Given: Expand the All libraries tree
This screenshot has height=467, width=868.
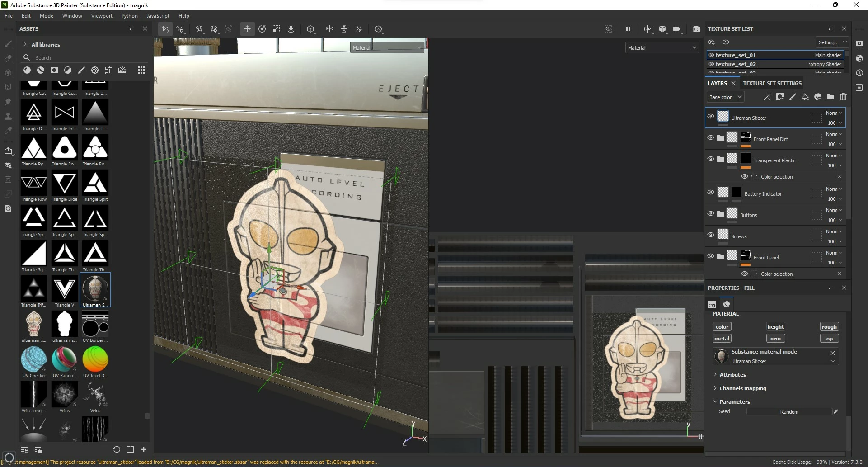Looking at the screenshot, I should coord(25,45).
